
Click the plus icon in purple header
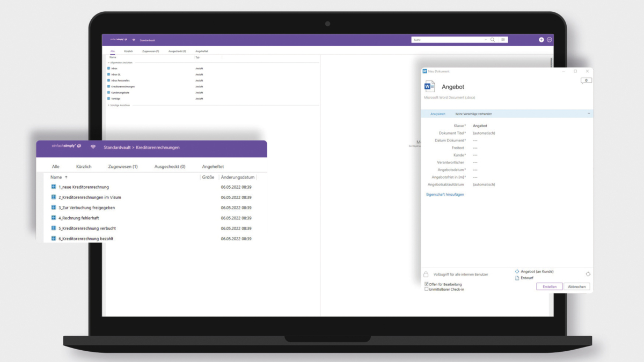541,40
